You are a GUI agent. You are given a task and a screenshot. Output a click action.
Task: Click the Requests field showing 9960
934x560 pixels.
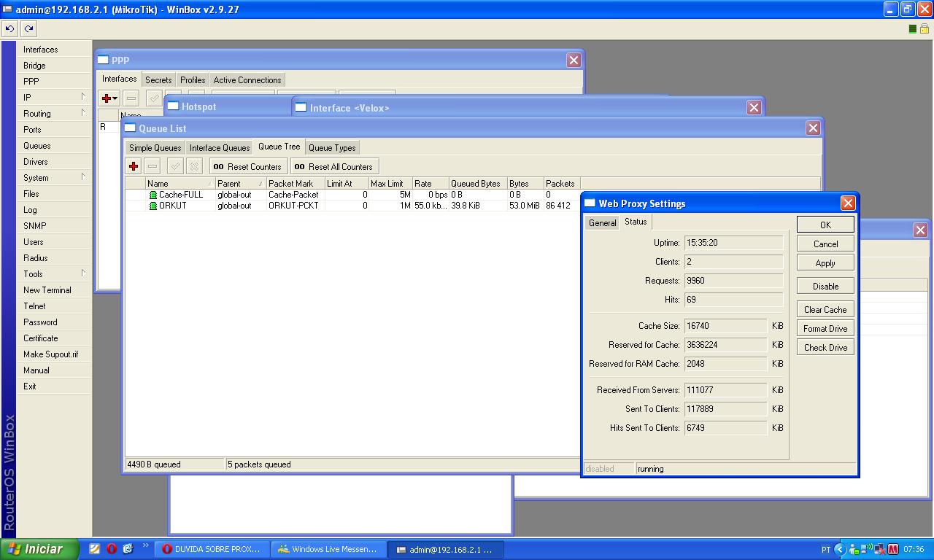(x=733, y=281)
